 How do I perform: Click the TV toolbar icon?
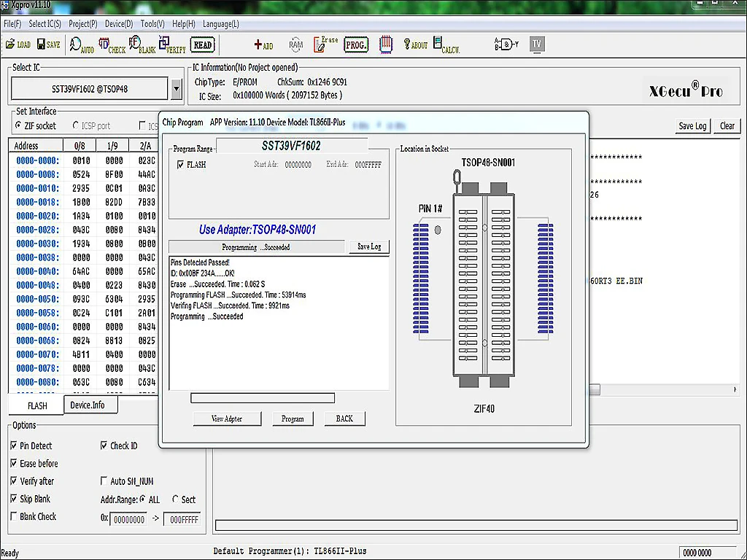click(537, 44)
